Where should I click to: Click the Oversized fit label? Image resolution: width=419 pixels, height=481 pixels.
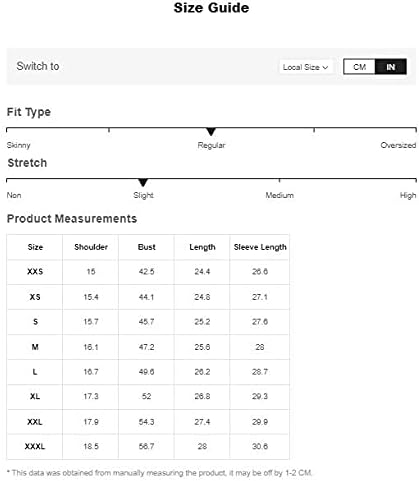398,145
